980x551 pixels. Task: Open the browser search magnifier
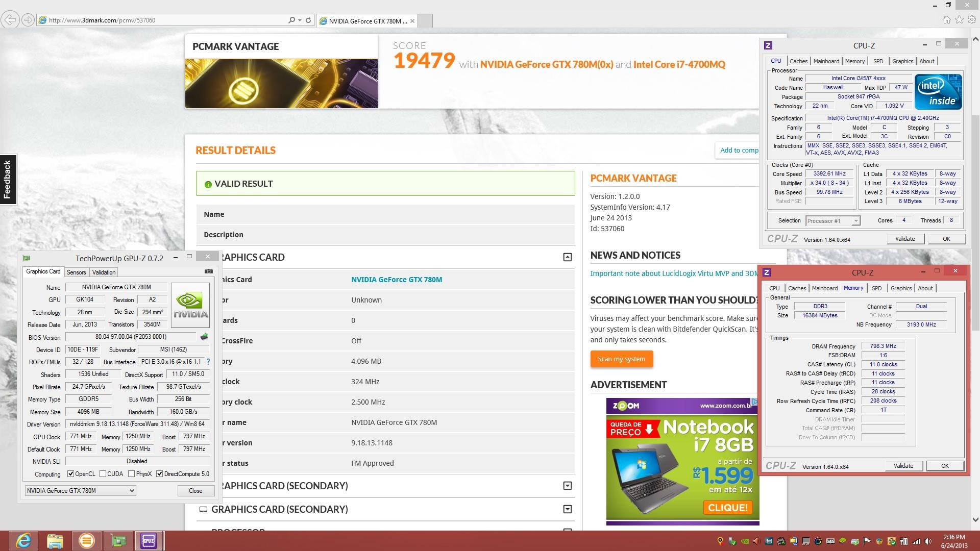point(291,20)
